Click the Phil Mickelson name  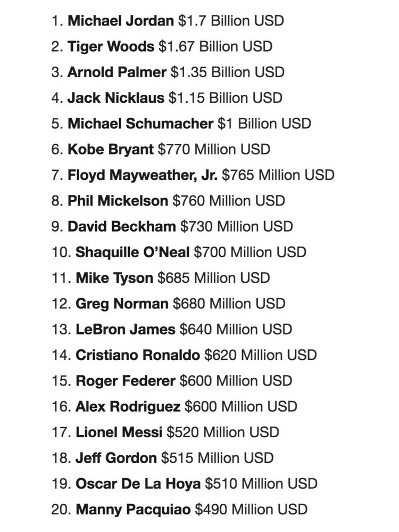tap(118, 201)
